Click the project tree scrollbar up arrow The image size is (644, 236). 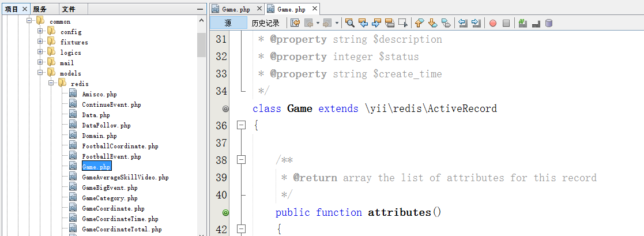201,21
